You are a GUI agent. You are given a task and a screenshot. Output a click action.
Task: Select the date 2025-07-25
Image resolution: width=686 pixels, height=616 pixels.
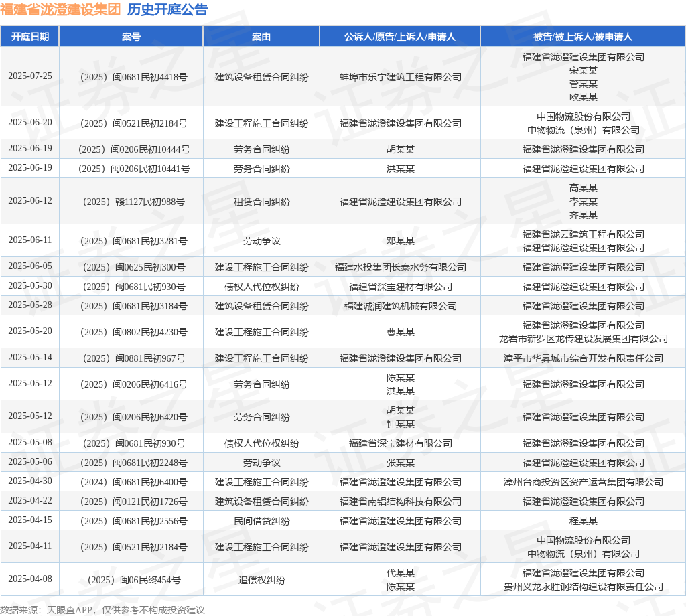pos(29,76)
